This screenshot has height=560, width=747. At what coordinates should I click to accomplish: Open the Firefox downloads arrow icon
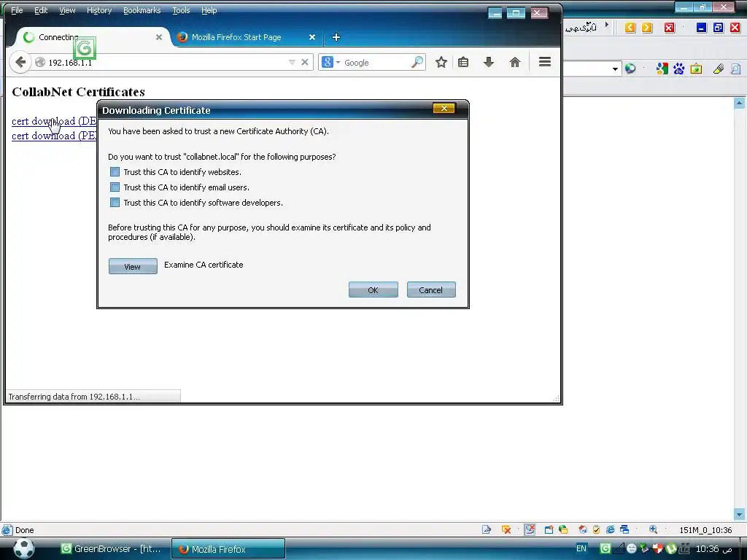[489, 62]
